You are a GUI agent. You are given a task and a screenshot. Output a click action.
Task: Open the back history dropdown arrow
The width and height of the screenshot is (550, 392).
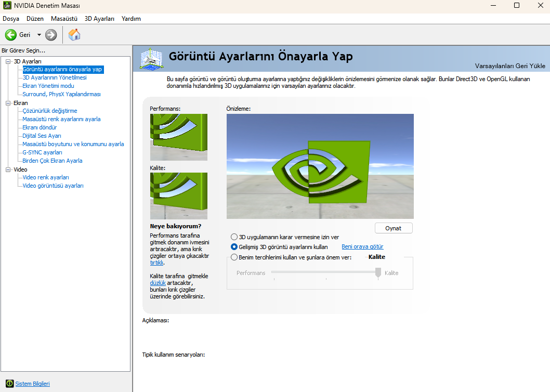[39, 35]
